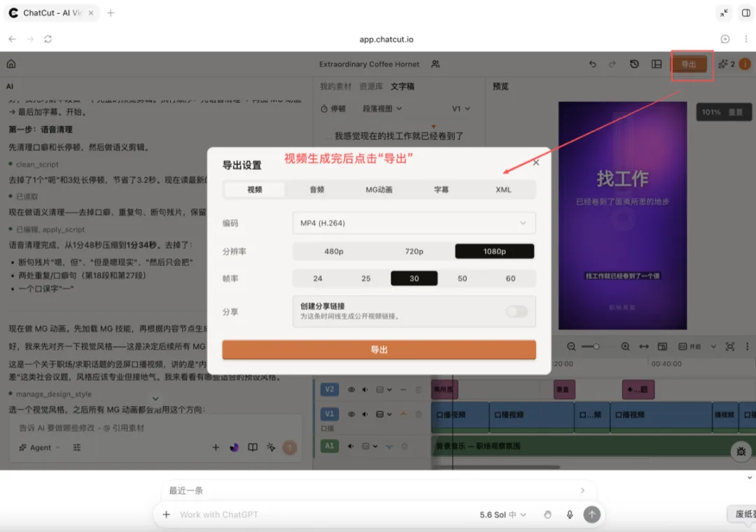Set frame rate to 50
756x532 pixels.
tap(463, 279)
